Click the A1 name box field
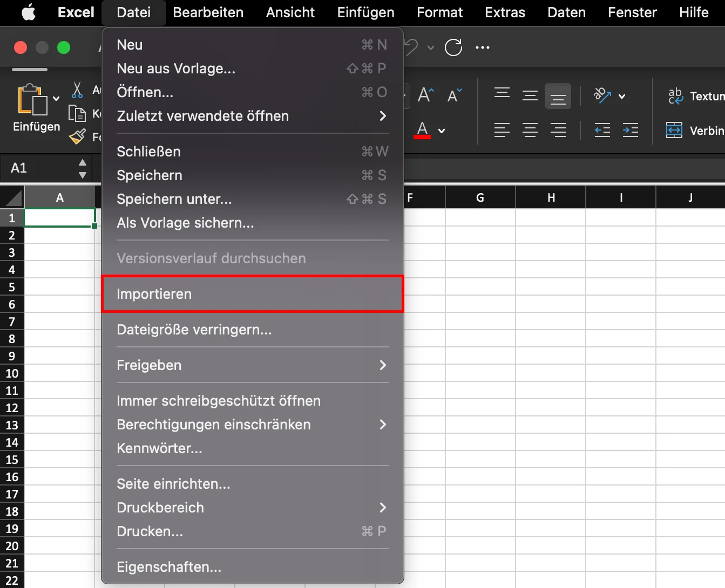This screenshot has width=725, height=588. click(40, 168)
